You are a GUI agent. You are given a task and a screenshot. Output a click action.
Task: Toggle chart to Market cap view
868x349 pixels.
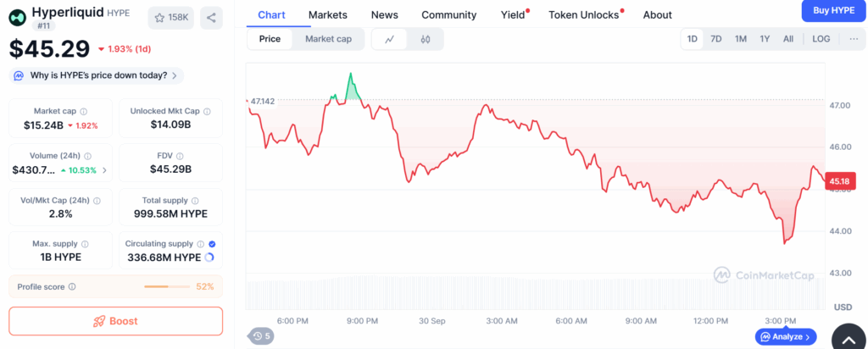tap(328, 39)
